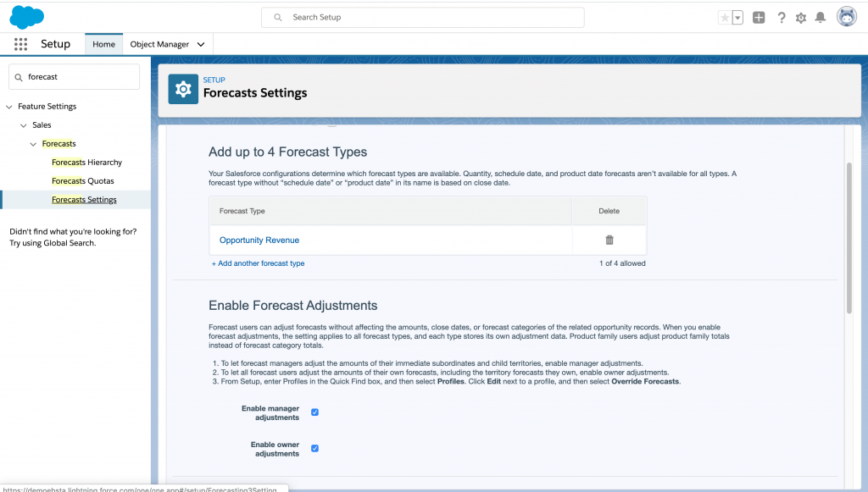Open the App Launcher grid icon
This screenshot has height=492, width=868.
pos(20,44)
